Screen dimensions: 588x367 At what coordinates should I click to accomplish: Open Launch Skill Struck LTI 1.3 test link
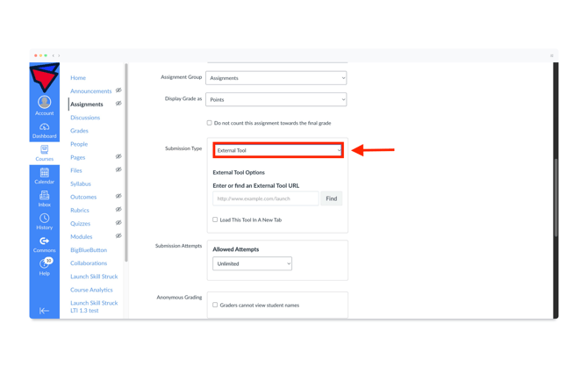click(x=94, y=306)
